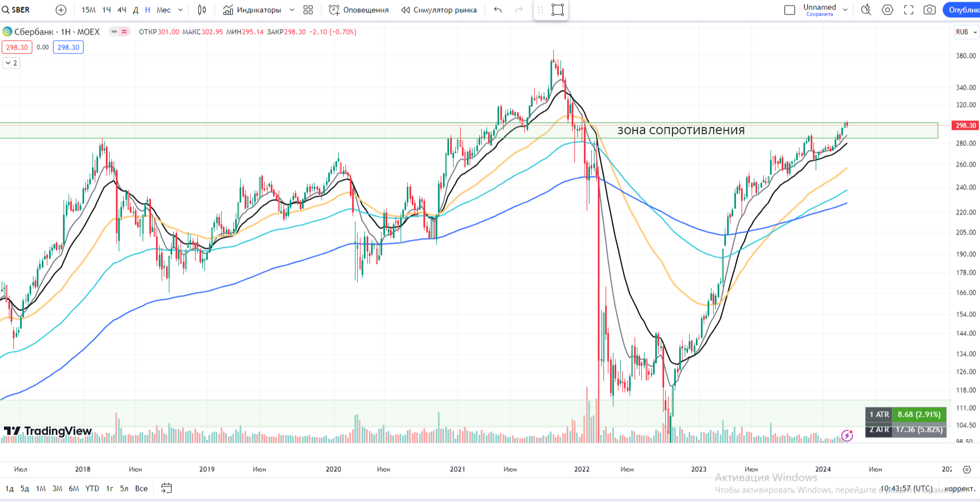980x502 pixels.
Task: Select the Н weekly timeframe
Action: tap(148, 10)
